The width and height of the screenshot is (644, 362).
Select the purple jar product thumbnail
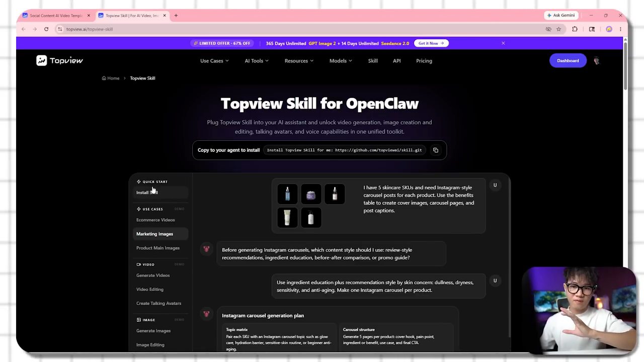click(311, 195)
